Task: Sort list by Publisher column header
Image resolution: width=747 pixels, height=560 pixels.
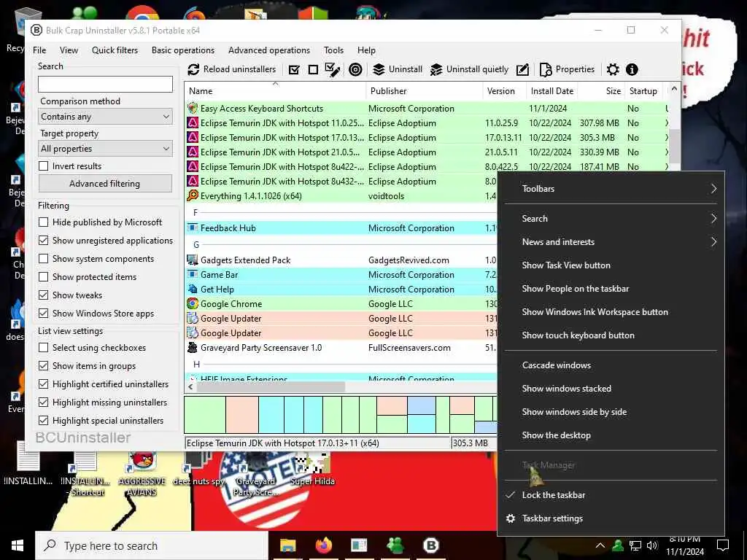Action: click(424, 91)
